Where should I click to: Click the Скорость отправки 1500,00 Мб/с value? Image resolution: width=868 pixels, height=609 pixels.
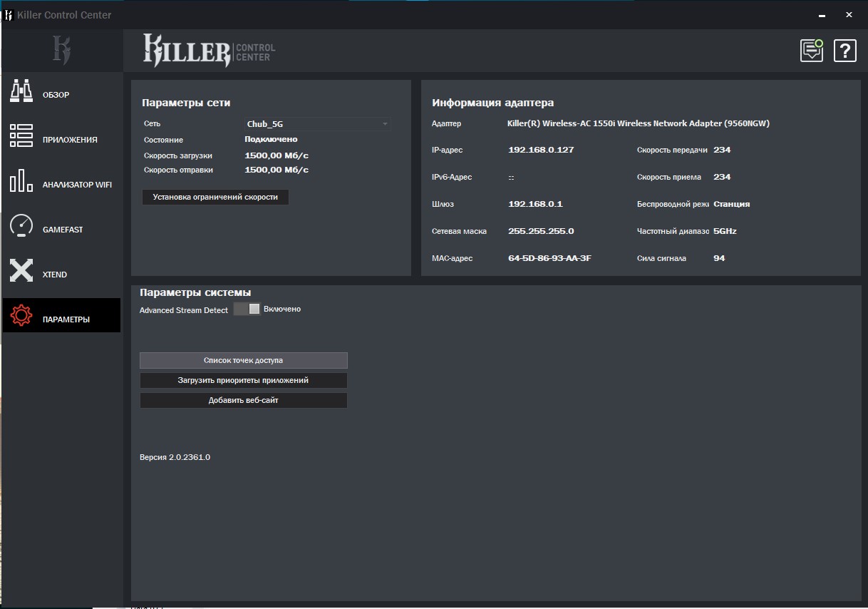(x=277, y=170)
